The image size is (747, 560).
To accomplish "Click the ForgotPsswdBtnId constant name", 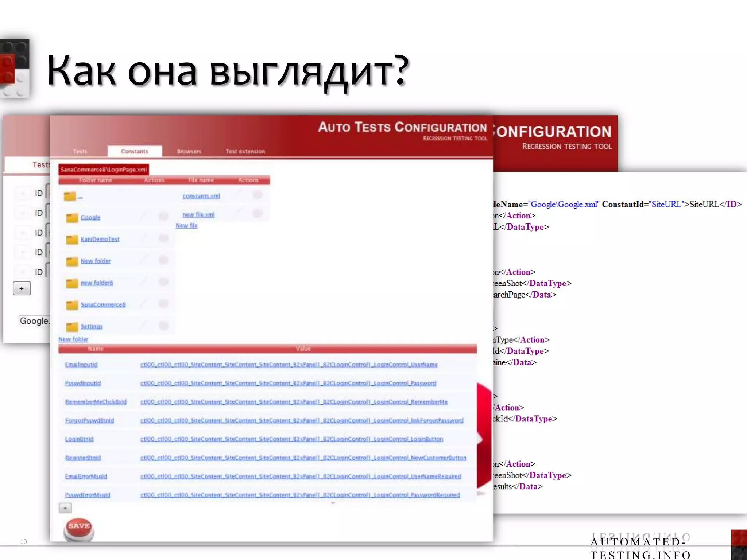I will point(89,420).
